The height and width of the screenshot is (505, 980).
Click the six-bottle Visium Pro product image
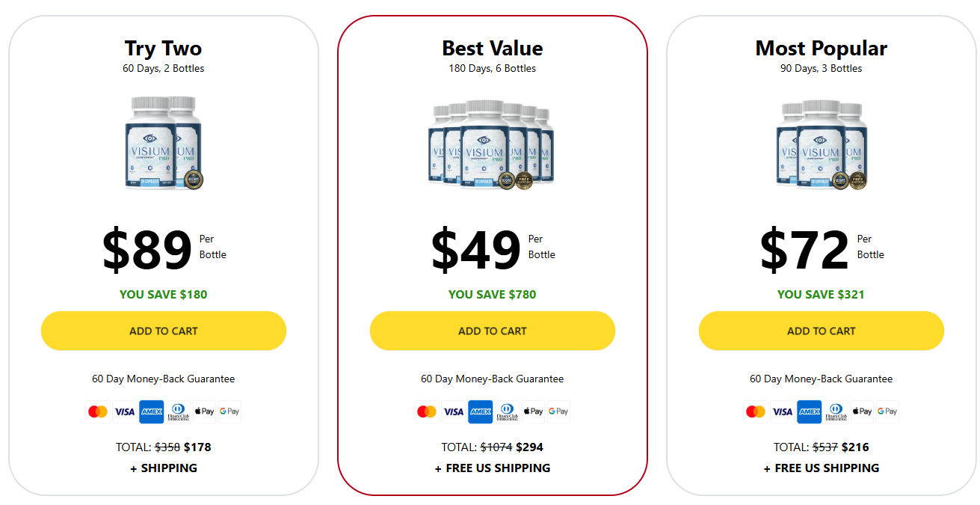[x=492, y=144]
